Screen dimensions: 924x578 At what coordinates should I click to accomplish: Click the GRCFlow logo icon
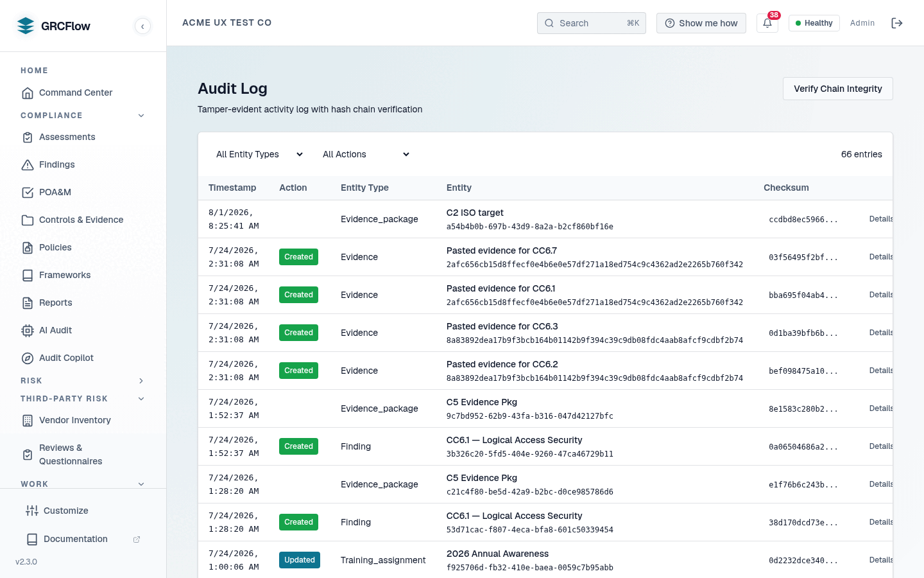point(26,26)
